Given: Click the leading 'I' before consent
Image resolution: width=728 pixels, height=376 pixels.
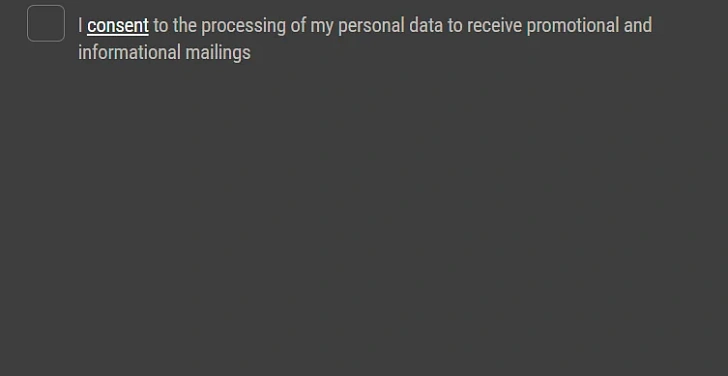Looking at the screenshot, I should [x=80, y=26].
